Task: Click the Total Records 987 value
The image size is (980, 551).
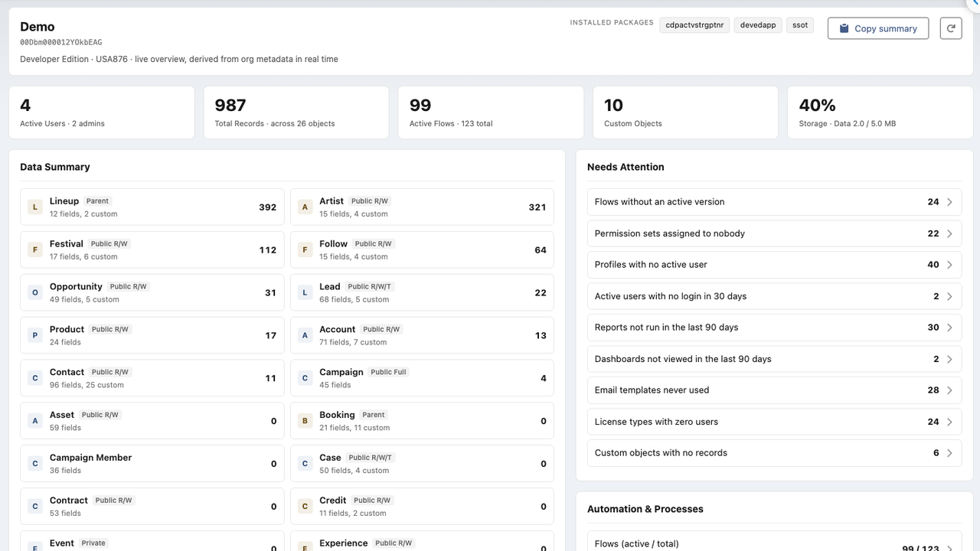Action: [230, 105]
